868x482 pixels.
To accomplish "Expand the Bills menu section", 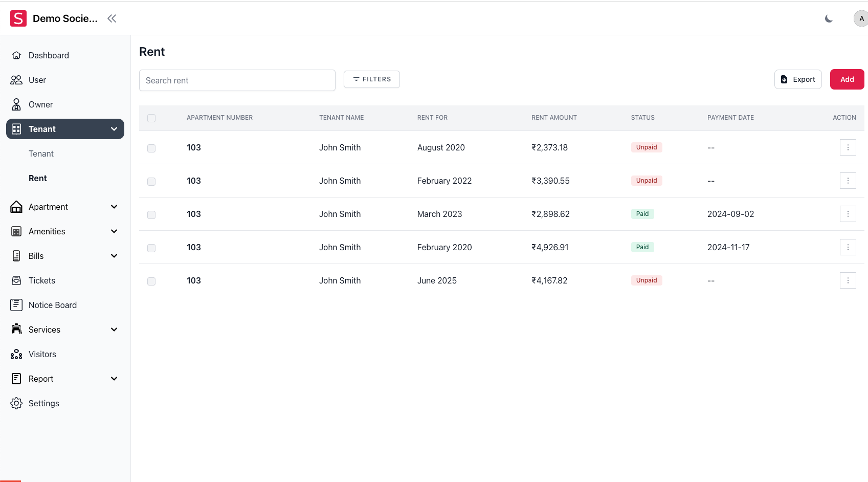I will click(x=114, y=256).
